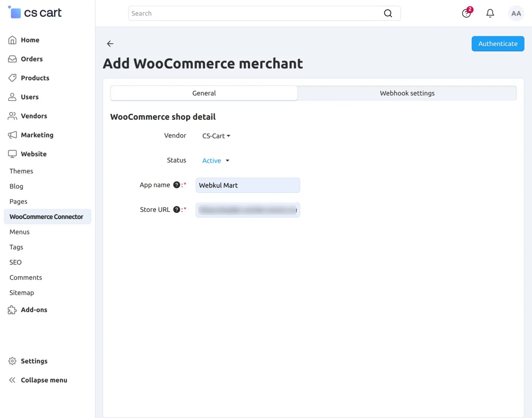This screenshot has width=532, height=418.
Task: Switch to the Webhook settings tab
Action: pos(407,93)
